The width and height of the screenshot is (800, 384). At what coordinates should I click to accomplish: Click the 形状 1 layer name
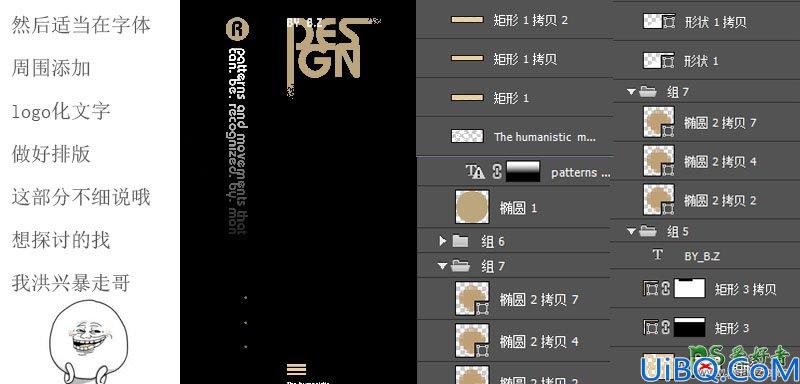click(x=701, y=61)
